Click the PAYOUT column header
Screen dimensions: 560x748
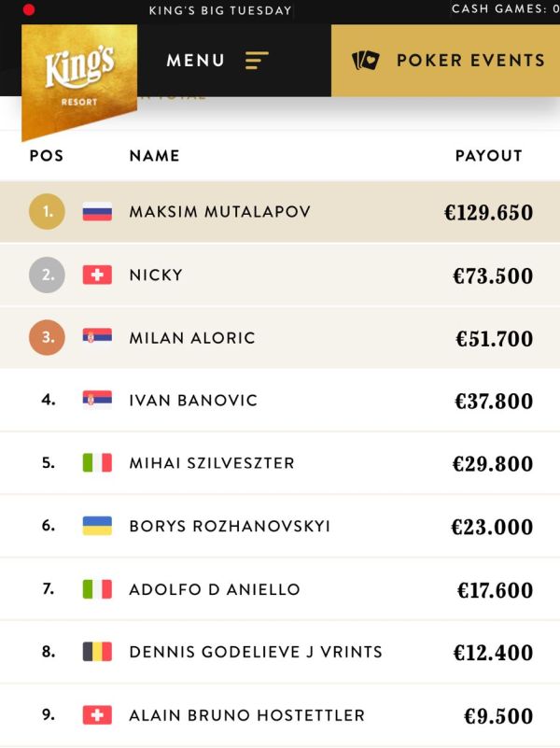[x=489, y=156]
